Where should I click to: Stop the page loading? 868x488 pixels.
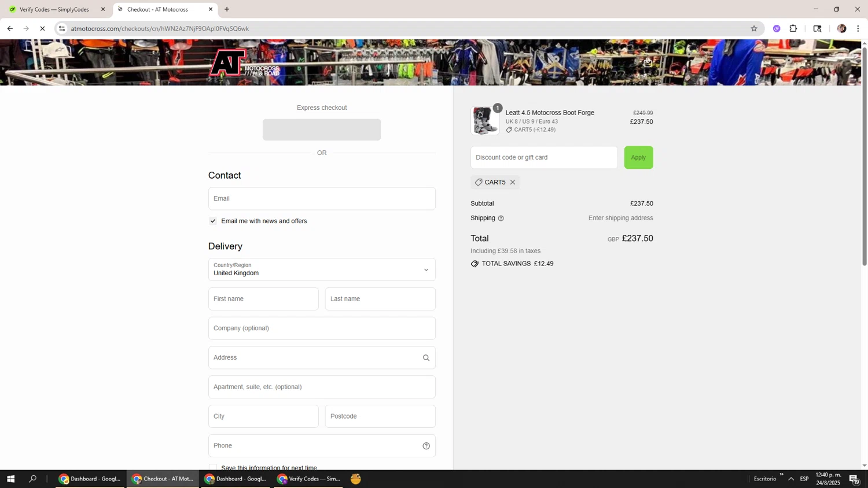(42, 28)
